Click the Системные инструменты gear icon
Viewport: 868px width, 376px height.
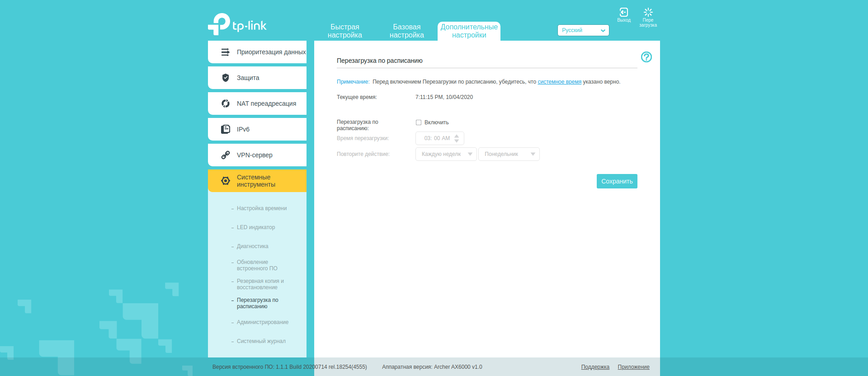tap(225, 181)
